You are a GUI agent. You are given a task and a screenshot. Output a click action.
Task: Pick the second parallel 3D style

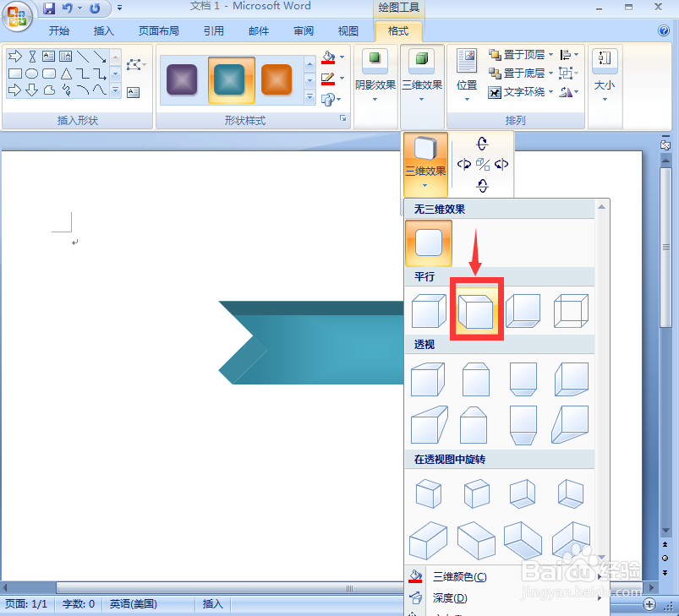pyautogui.click(x=476, y=309)
